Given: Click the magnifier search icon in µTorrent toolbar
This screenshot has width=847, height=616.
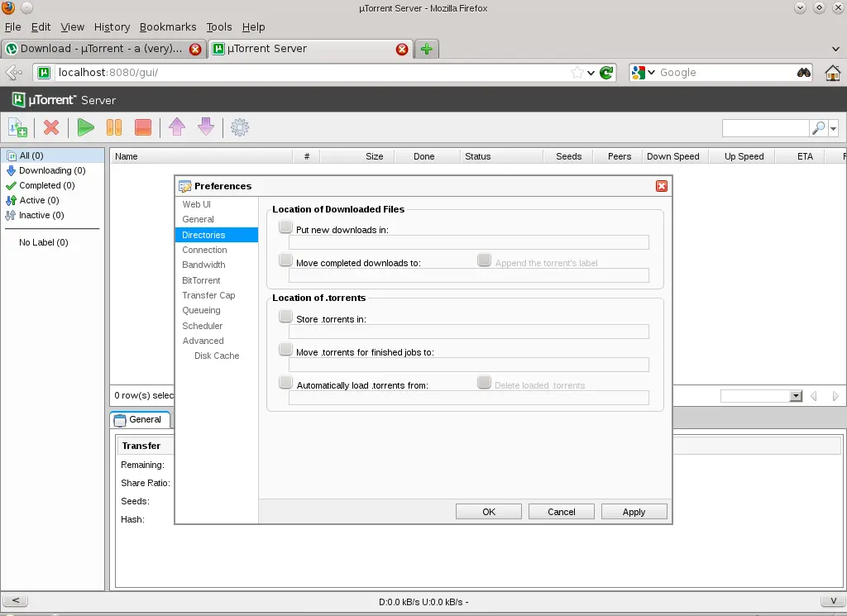Looking at the screenshot, I should (x=818, y=128).
